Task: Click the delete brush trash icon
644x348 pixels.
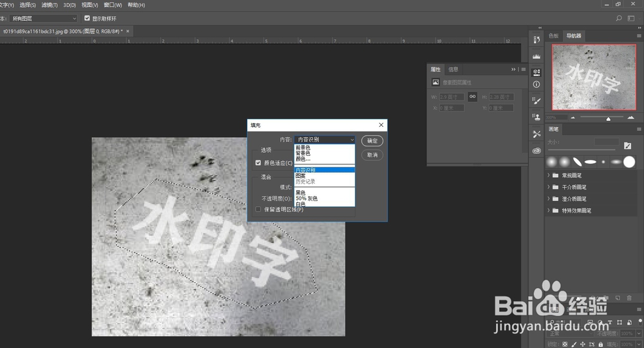Action: (629, 298)
